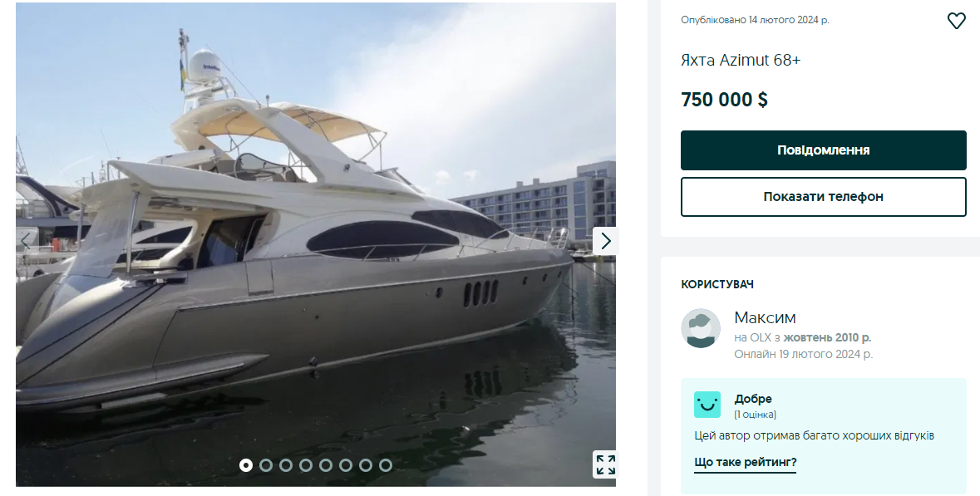Image resolution: width=980 pixels, height=496 pixels.
Task: Jump to the fourth gallery dot
Action: click(x=306, y=464)
